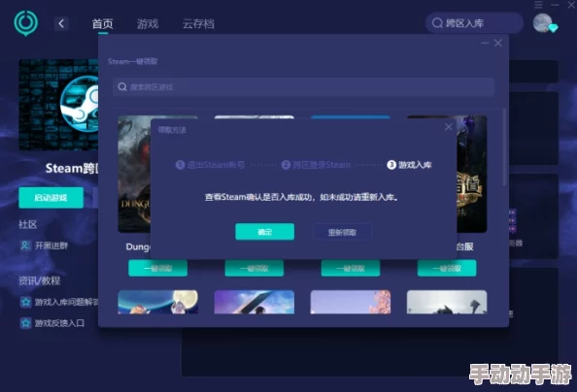577x392 pixels.
Task: Open the 首页 tab
Action: pos(102,24)
